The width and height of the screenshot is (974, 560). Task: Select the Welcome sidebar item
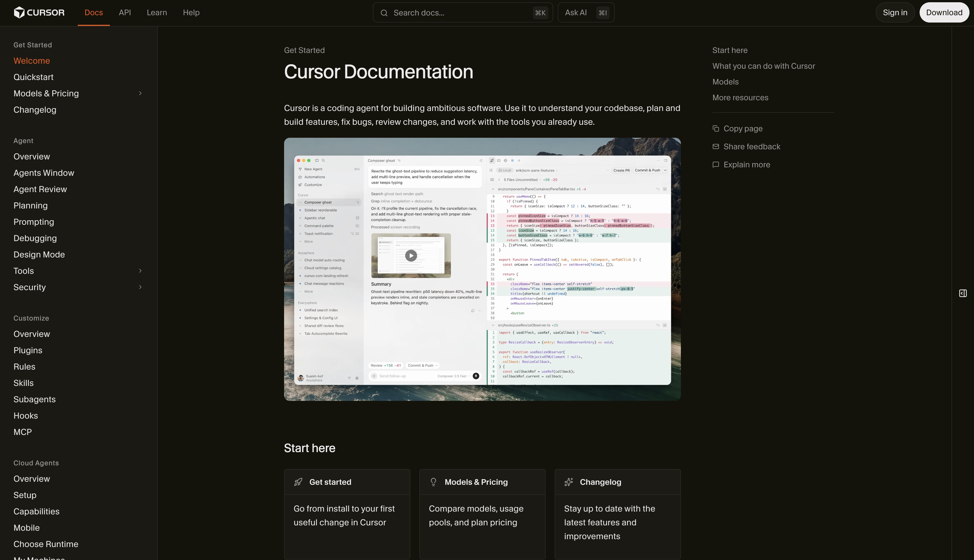(32, 61)
